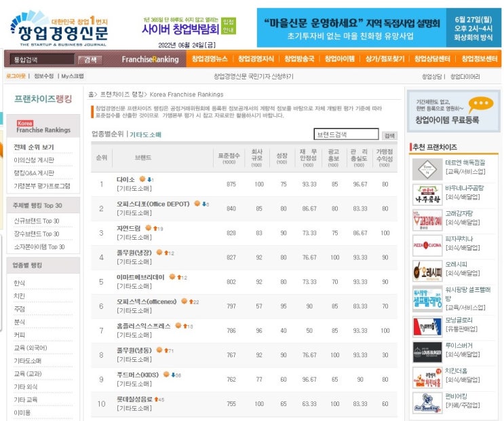Screen dimensions: 504x421
Task: Open 신규브랜드 Top 30 ranking
Action: (x=37, y=221)
